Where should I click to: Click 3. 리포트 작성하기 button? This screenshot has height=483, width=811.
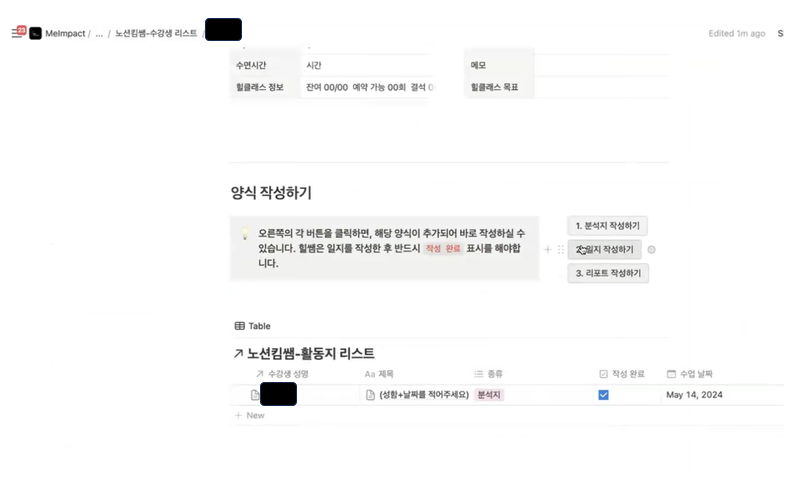[608, 273]
